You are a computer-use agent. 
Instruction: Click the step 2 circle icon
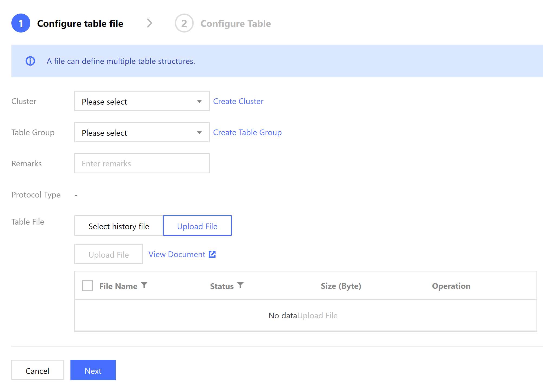click(184, 23)
